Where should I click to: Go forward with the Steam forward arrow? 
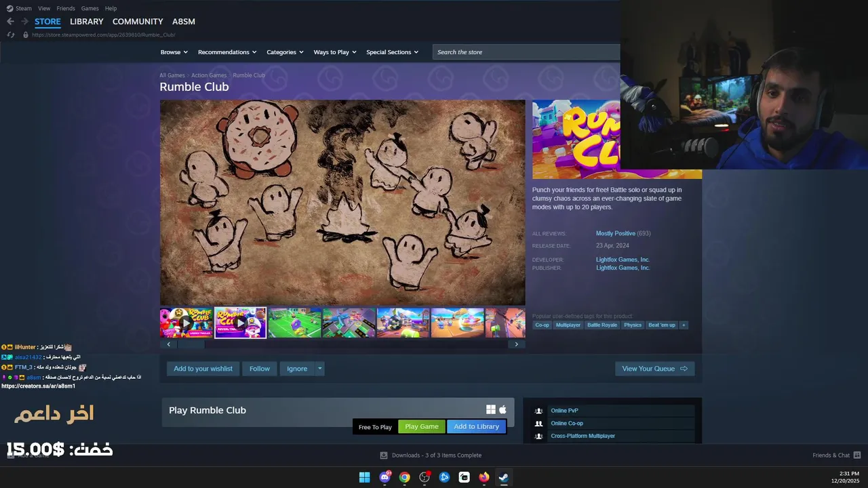(x=24, y=22)
